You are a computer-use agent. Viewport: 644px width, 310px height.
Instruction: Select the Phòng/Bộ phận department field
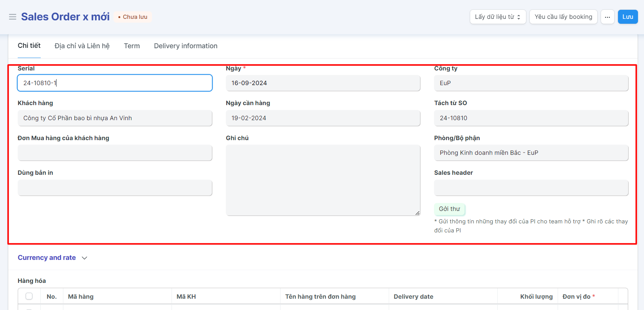coord(531,153)
